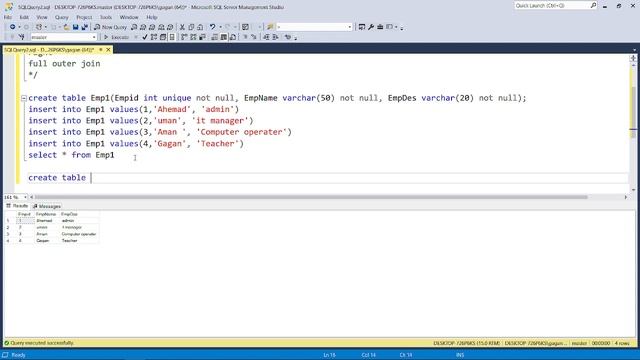This screenshot has height=360, width=640.
Task: Click 'select * from Emp1' line in editor
Action: pyautogui.click(x=71, y=155)
